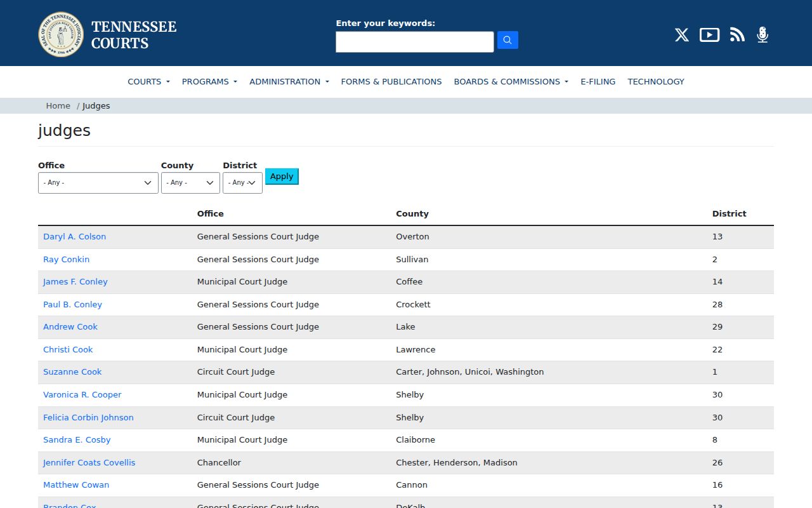
Task: Open Andrew Cook's profile
Action: 70,326
